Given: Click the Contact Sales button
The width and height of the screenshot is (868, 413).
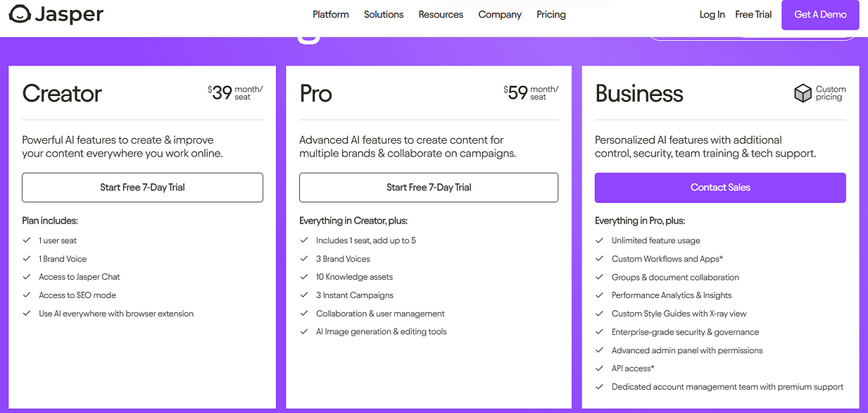Looking at the screenshot, I should [720, 187].
